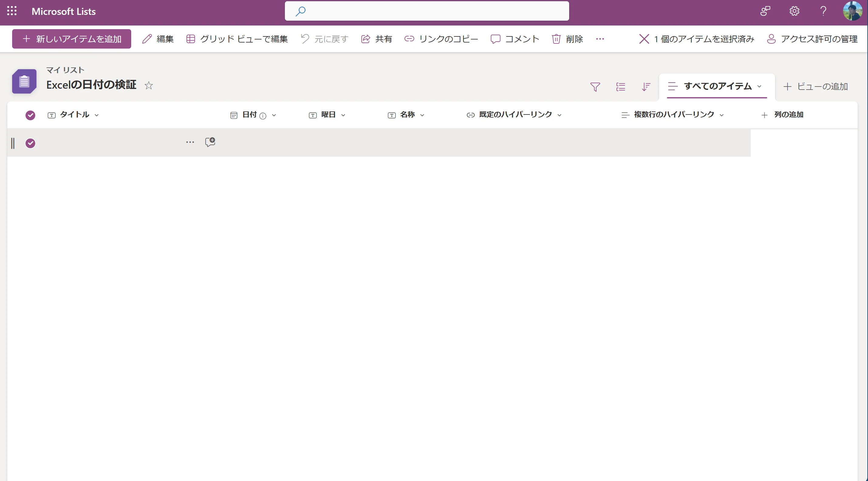The height and width of the screenshot is (481, 868).
Task: Open the すべてのアイテム view dropdown
Action: 759,86
